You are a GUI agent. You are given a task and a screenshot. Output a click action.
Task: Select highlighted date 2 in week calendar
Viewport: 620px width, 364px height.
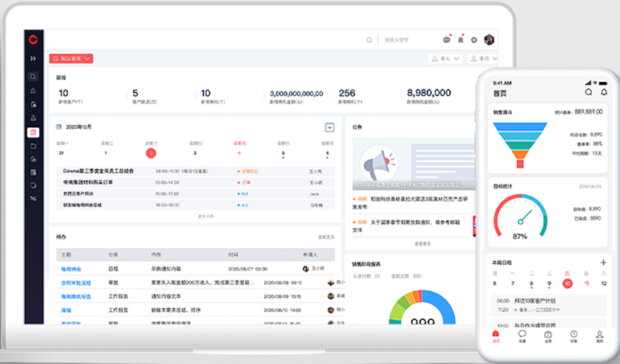tap(151, 153)
